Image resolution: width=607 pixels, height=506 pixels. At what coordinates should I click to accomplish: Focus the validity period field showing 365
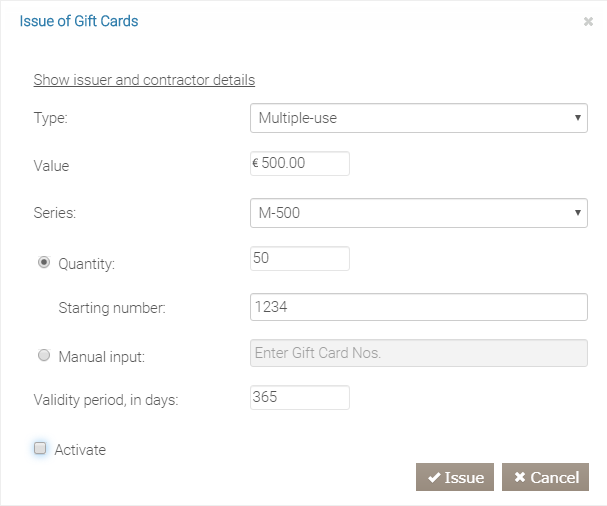click(x=299, y=397)
